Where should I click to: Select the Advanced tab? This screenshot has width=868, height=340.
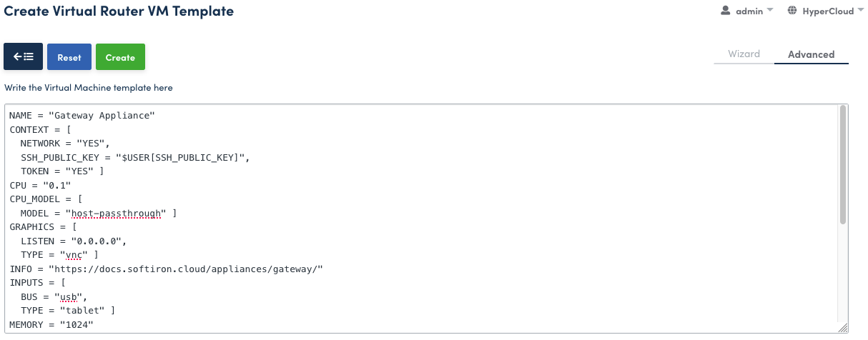pyautogui.click(x=811, y=54)
